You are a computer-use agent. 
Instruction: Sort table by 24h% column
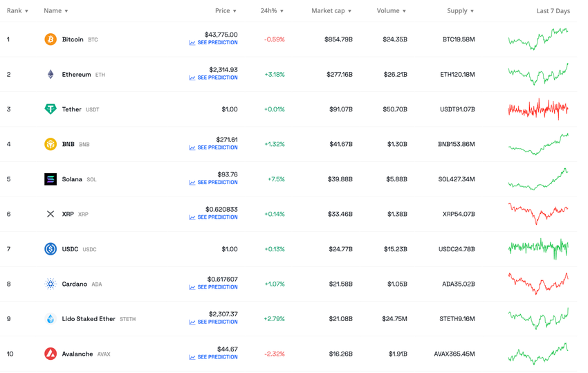tap(272, 10)
